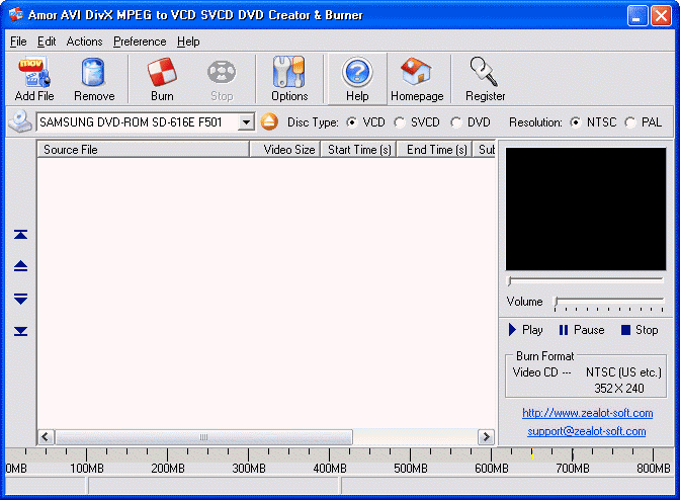Move selected file up one position
This screenshot has height=500, width=680.
click(x=20, y=266)
